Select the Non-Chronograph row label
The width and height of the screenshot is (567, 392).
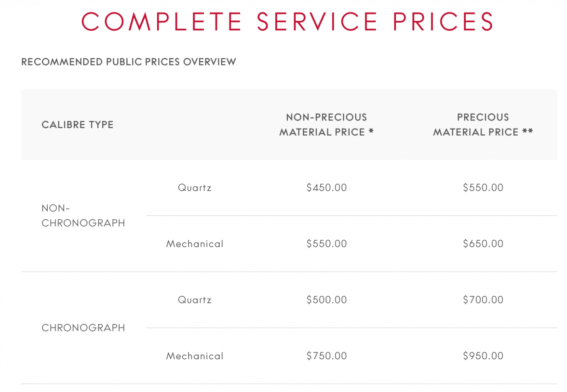point(83,216)
